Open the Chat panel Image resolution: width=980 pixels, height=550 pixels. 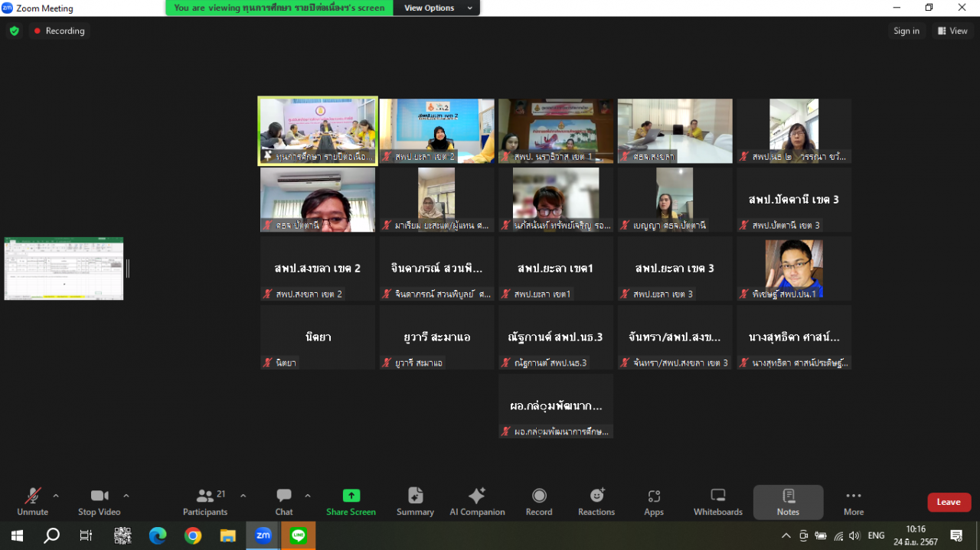[284, 502]
